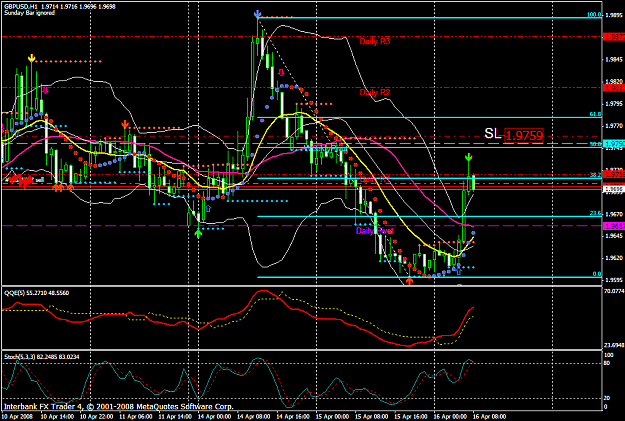Click the Daily R3 label

click(x=375, y=41)
